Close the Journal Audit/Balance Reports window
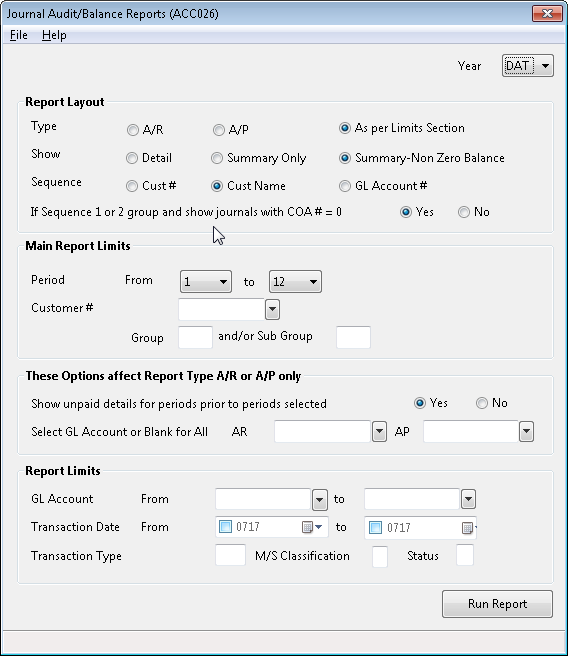Image resolution: width=568 pixels, height=656 pixels. [x=547, y=13]
